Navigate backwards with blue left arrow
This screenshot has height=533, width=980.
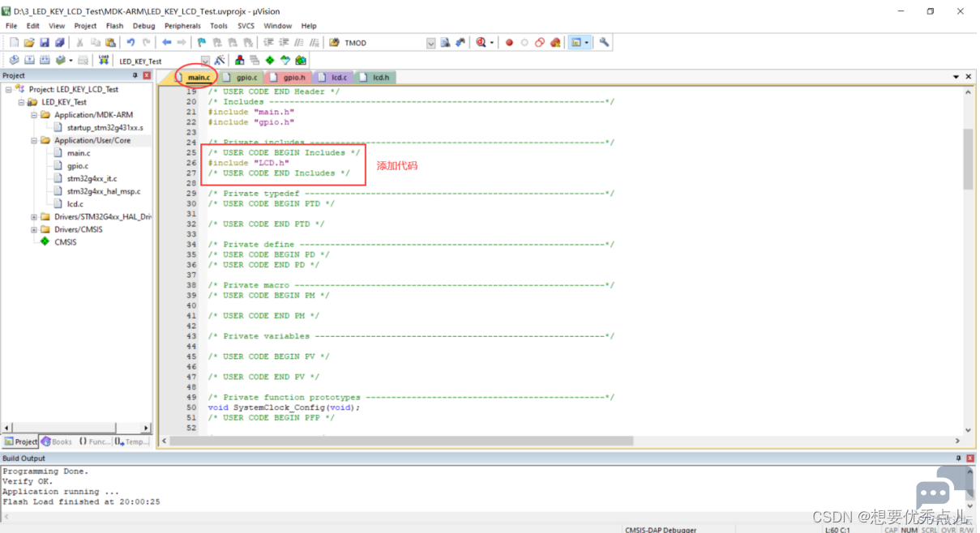[167, 43]
